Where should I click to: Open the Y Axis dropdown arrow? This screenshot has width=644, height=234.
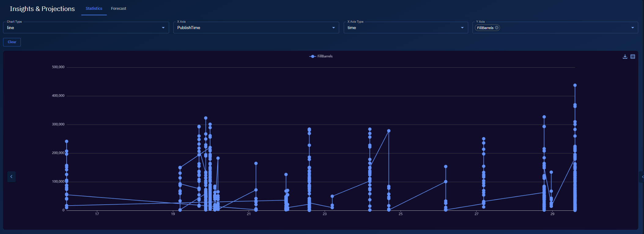(632, 28)
